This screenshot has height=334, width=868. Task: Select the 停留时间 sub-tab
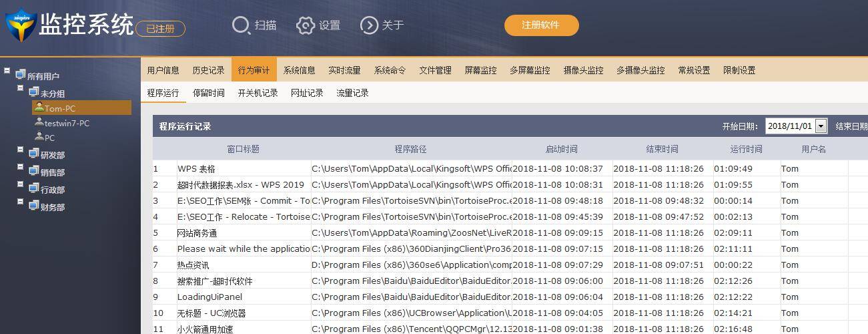pos(209,93)
